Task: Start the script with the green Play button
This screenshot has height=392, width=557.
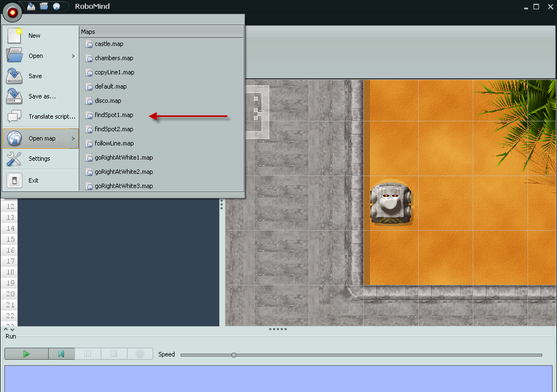Action: pyautogui.click(x=26, y=354)
